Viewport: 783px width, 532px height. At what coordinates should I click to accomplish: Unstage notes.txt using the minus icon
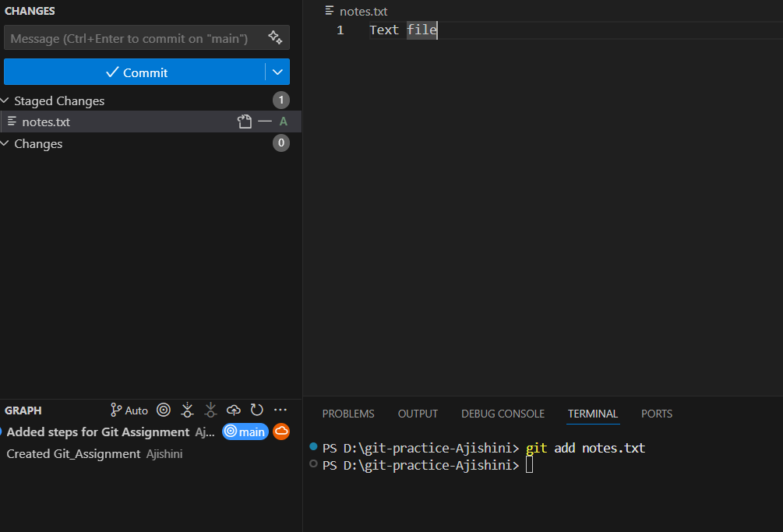click(x=265, y=122)
